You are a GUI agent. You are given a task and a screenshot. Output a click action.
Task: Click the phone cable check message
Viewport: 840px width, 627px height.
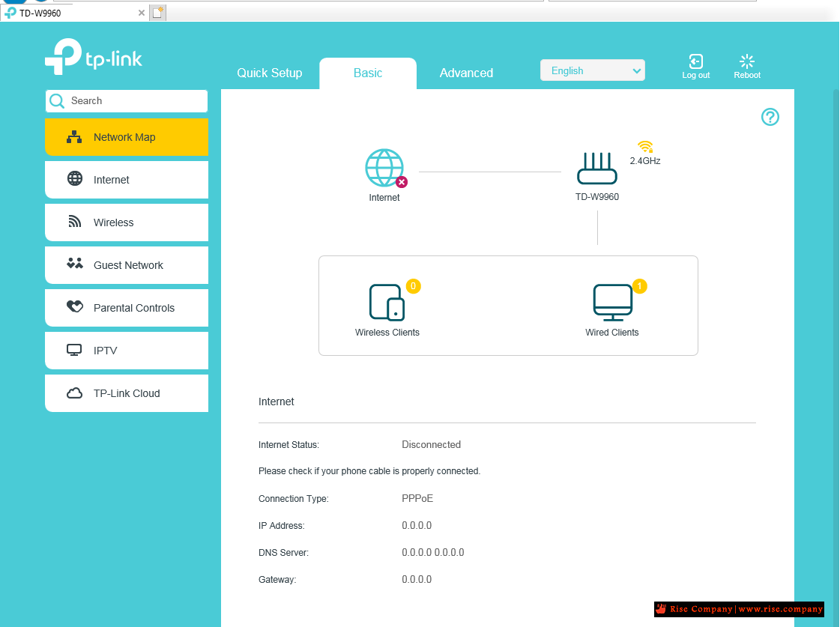(x=369, y=471)
